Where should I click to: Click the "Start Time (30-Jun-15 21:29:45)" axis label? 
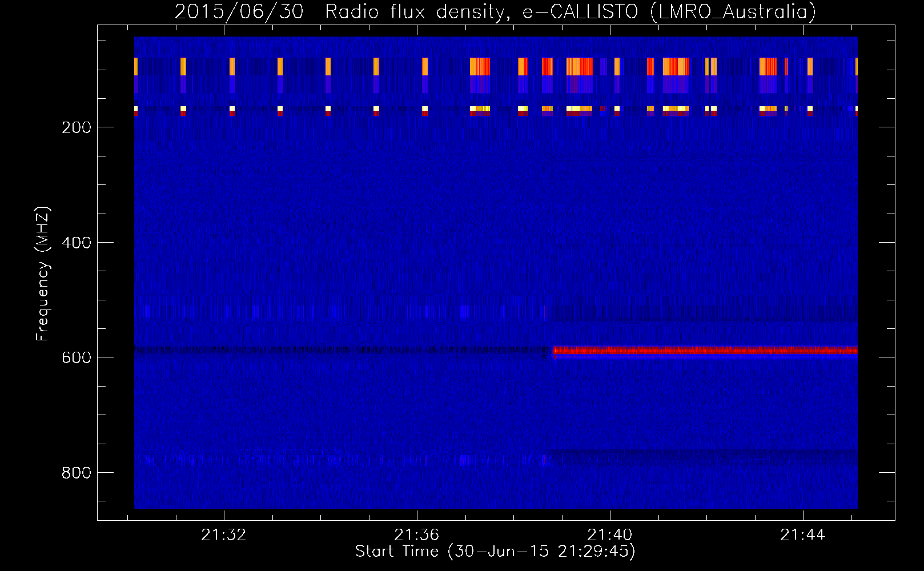[x=495, y=552]
